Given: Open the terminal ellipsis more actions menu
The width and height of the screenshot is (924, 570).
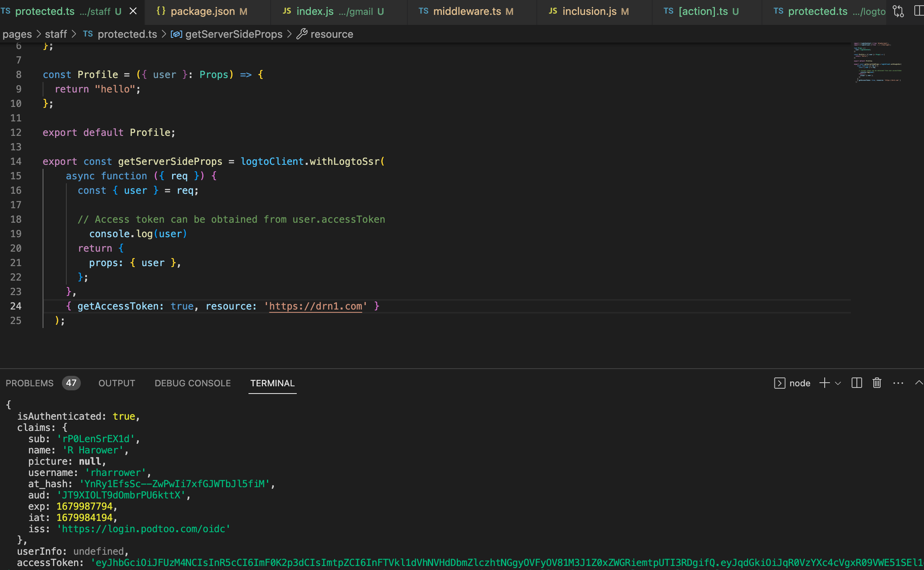Looking at the screenshot, I should (897, 383).
